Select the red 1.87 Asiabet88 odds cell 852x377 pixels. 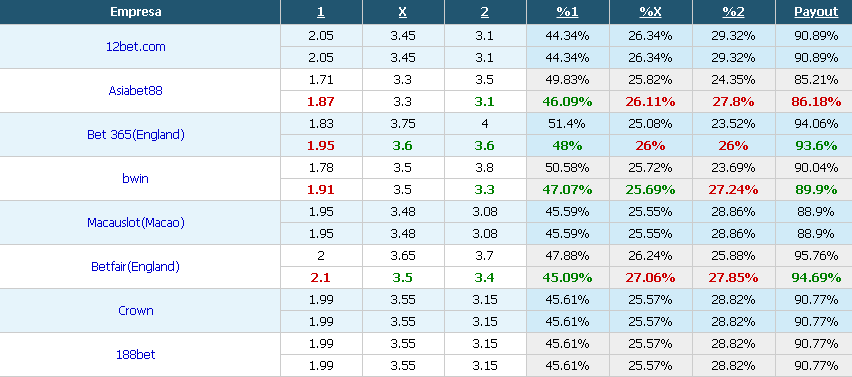(321, 102)
